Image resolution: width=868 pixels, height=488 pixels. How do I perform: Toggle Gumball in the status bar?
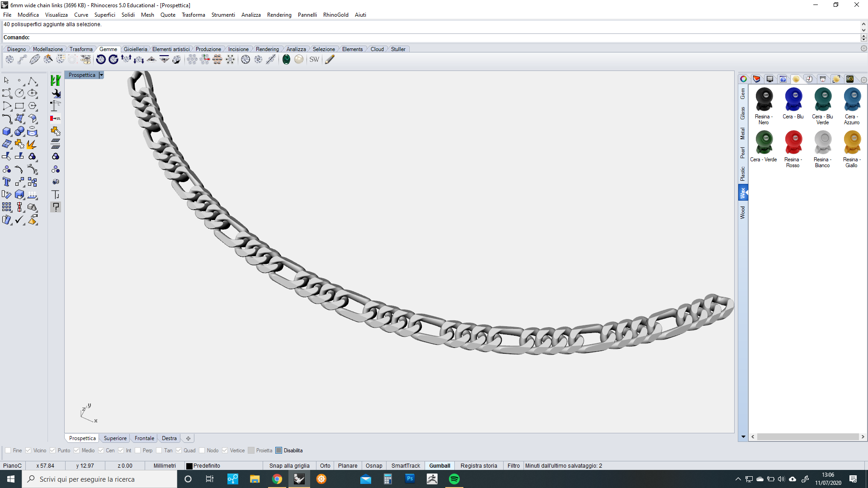point(439,466)
